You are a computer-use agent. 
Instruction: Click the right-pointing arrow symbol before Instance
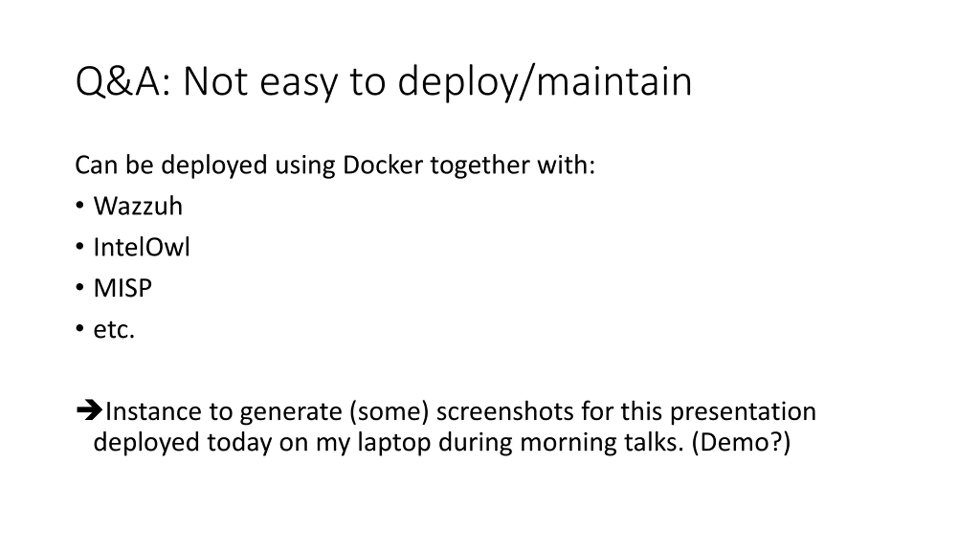89,411
